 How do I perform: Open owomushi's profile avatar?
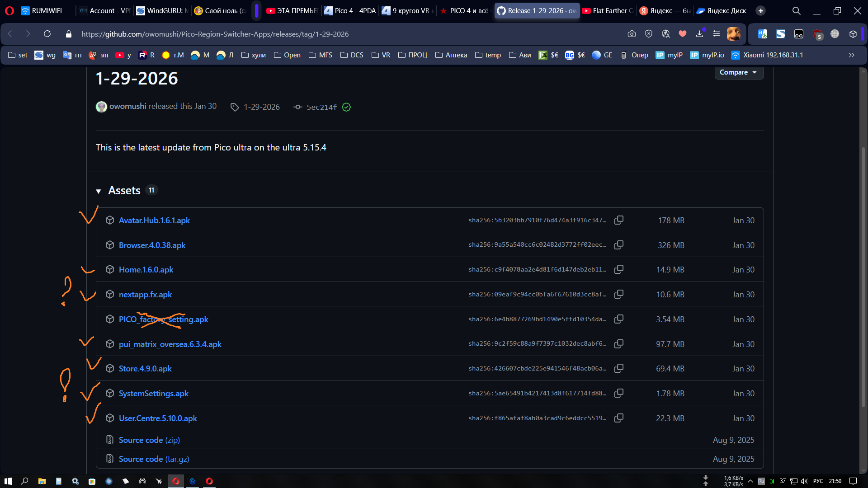point(101,107)
